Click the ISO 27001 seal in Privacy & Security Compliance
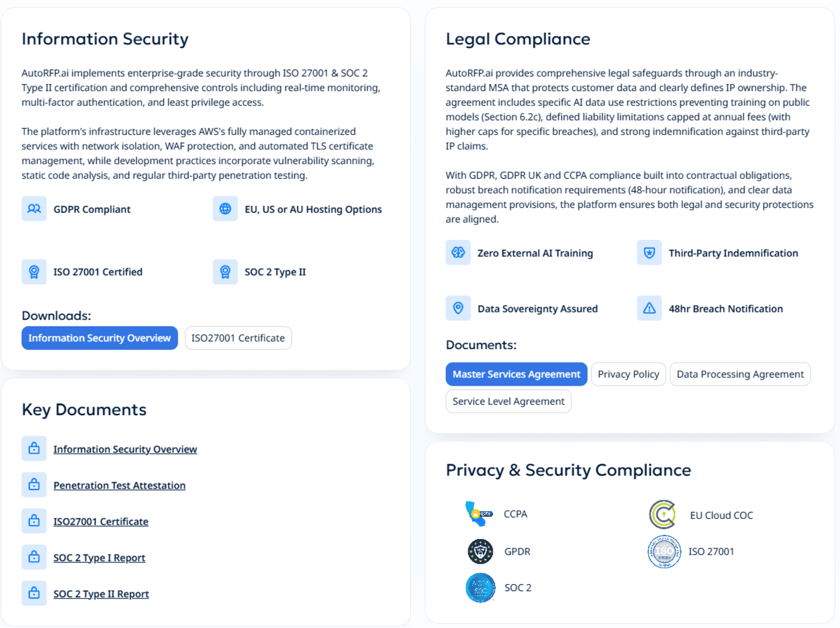The width and height of the screenshot is (840, 628). [664, 551]
